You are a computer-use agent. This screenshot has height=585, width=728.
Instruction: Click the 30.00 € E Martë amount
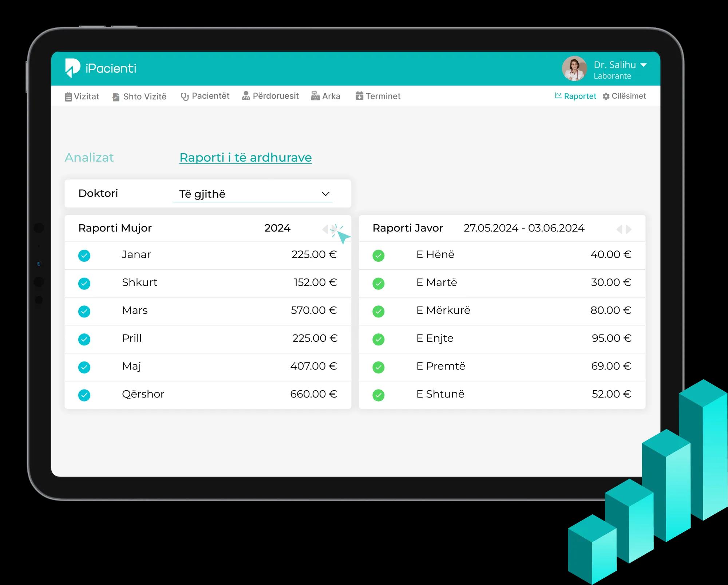pyautogui.click(x=611, y=282)
